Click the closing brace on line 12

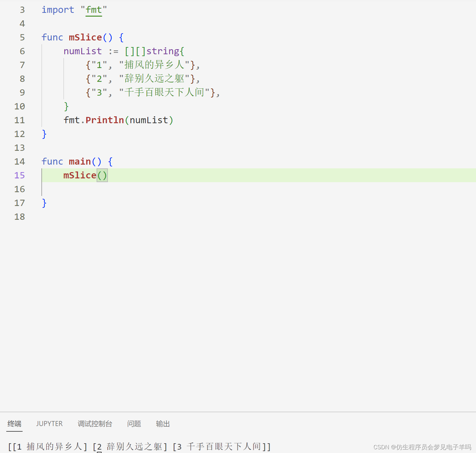click(x=44, y=134)
